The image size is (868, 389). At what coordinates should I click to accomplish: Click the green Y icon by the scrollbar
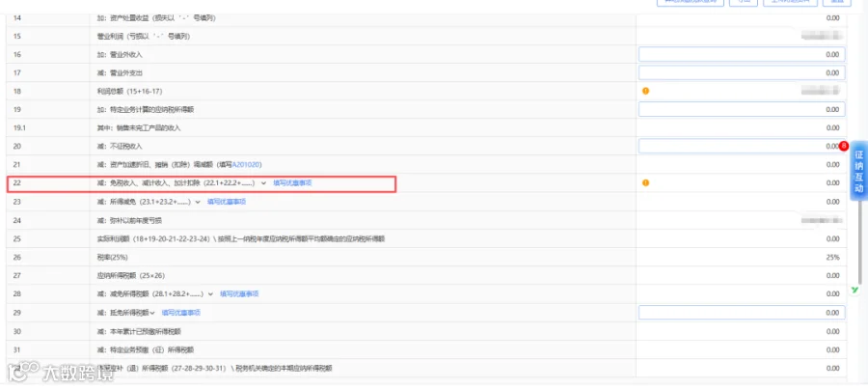tap(855, 291)
